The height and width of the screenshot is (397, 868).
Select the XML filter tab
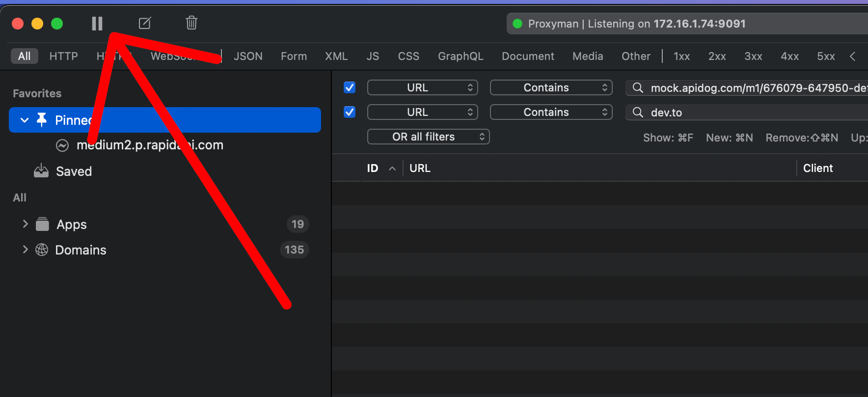click(x=336, y=56)
